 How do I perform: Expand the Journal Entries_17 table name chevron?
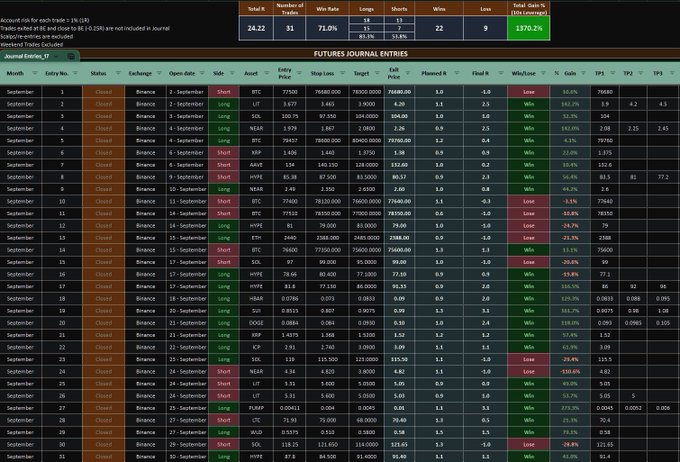coord(57,56)
